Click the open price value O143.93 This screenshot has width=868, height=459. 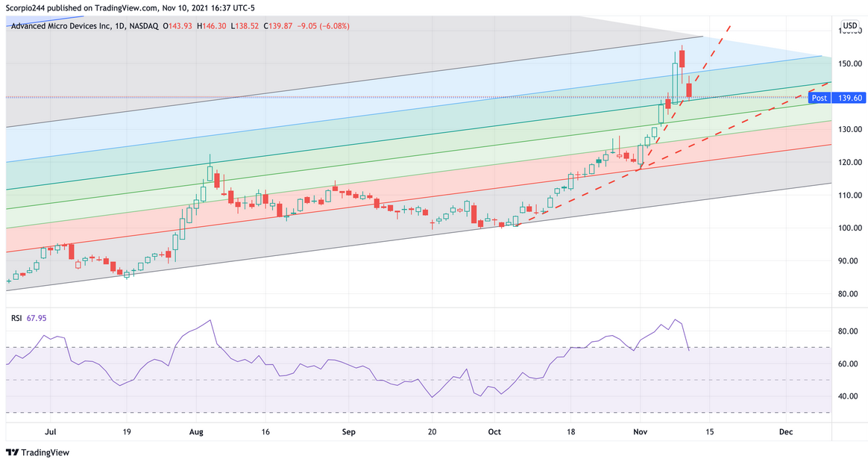[x=177, y=26]
